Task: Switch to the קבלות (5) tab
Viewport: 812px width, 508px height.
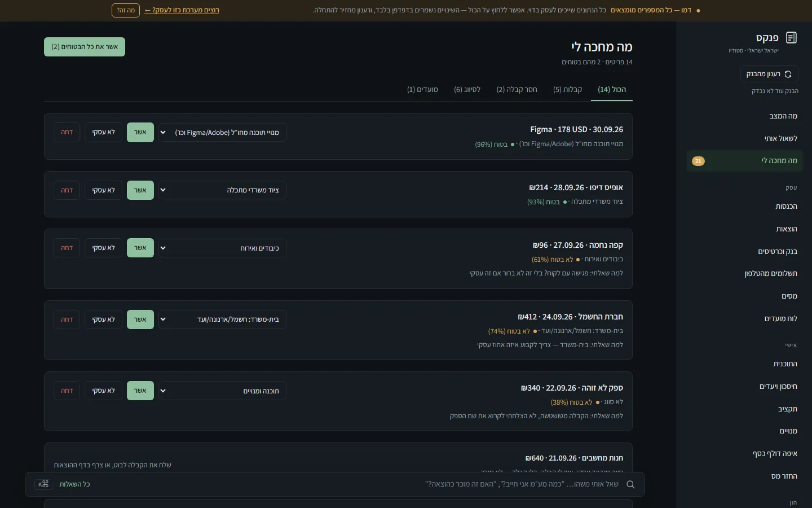Action: click(567, 90)
